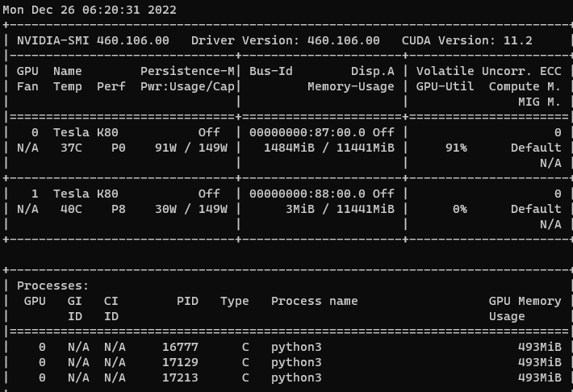Viewport: 573px width, 392px height.
Task: Click the 40C temperature reading
Action: pos(71,209)
